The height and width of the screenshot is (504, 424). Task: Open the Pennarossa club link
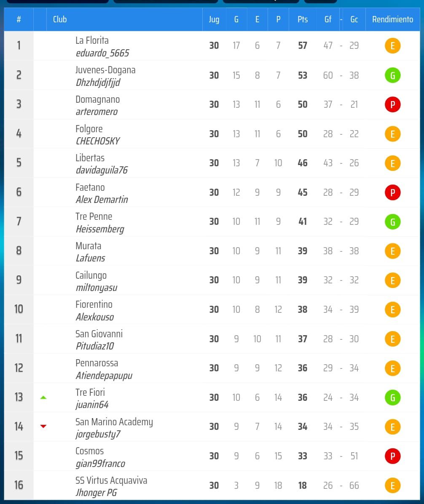pyautogui.click(x=97, y=363)
